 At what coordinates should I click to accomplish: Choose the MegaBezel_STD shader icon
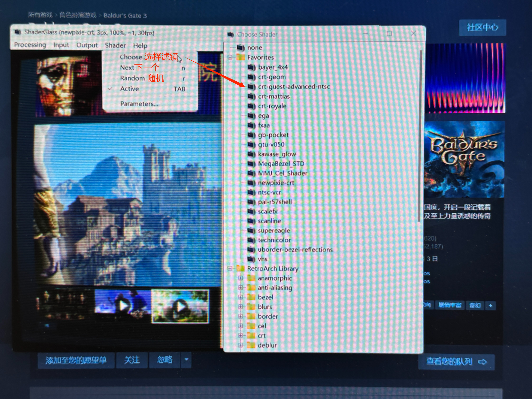pyautogui.click(x=251, y=164)
